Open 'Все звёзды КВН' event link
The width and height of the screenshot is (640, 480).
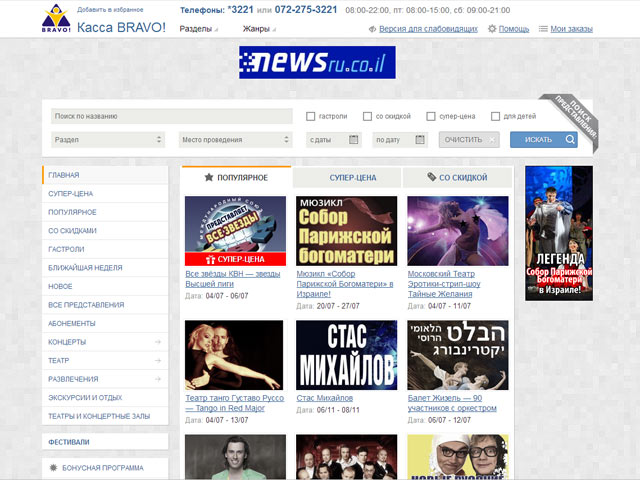(x=233, y=279)
